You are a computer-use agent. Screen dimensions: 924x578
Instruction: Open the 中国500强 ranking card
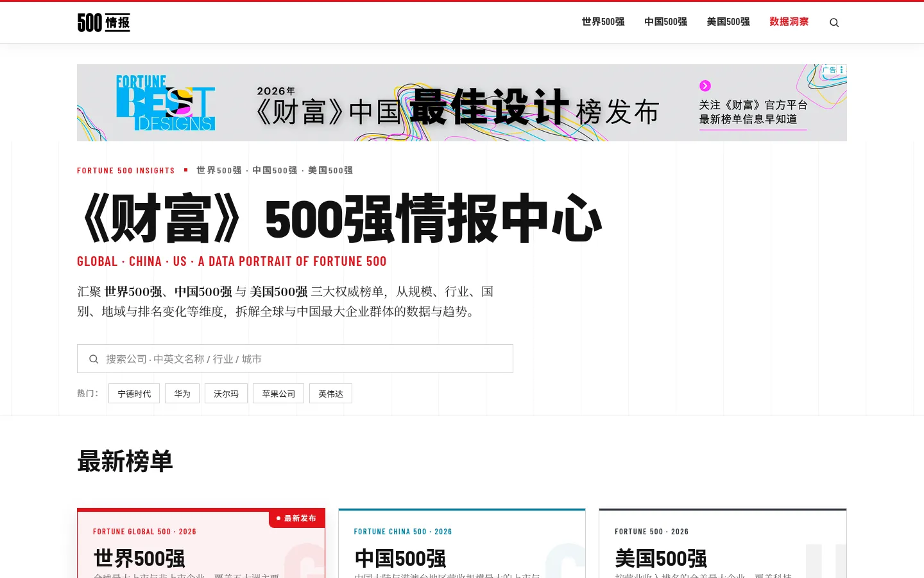462,543
